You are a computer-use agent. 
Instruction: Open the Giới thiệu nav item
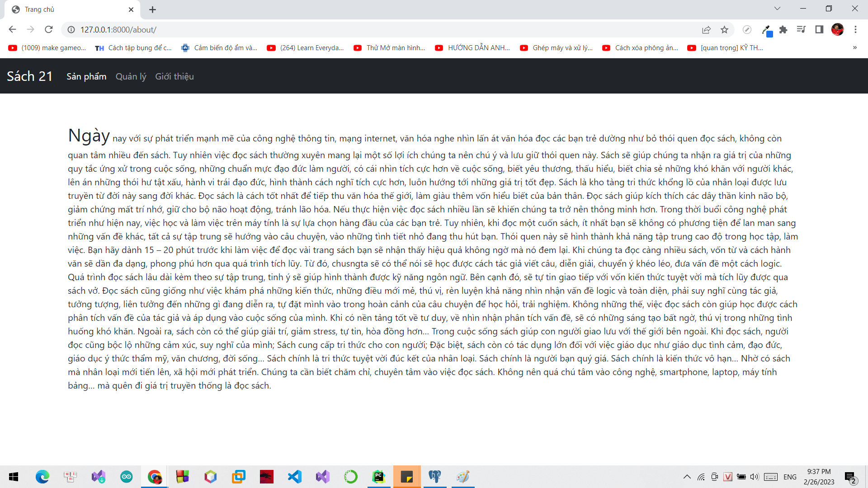(175, 76)
